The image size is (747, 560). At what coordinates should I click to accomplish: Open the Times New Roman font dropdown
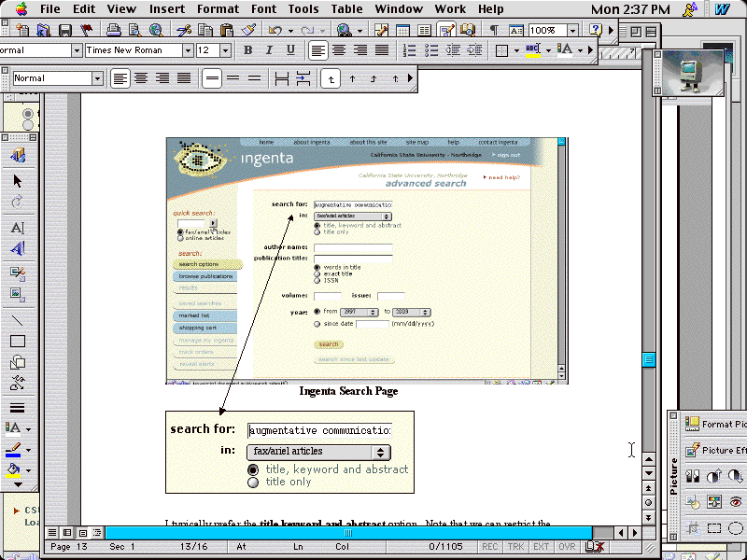click(188, 50)
